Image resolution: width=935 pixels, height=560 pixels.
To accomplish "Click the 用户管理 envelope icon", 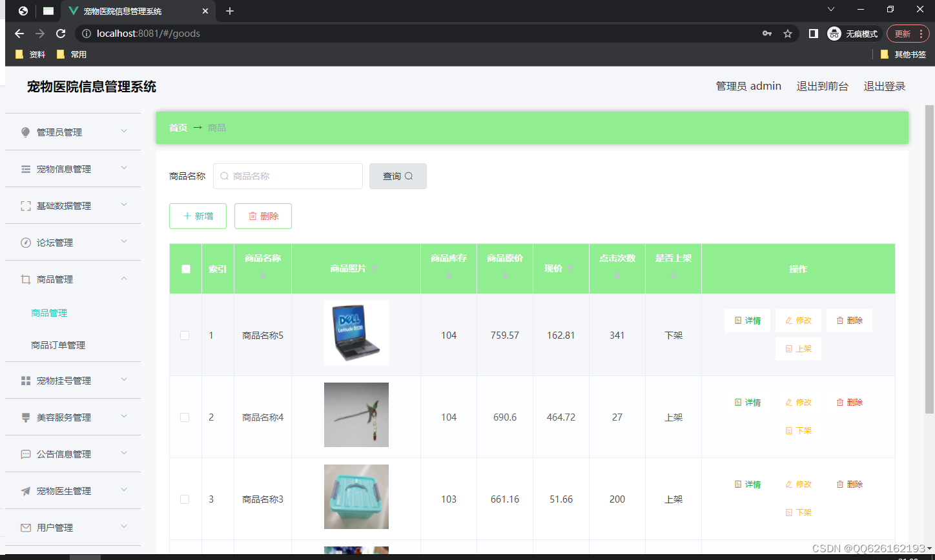I will click(26, 528).
